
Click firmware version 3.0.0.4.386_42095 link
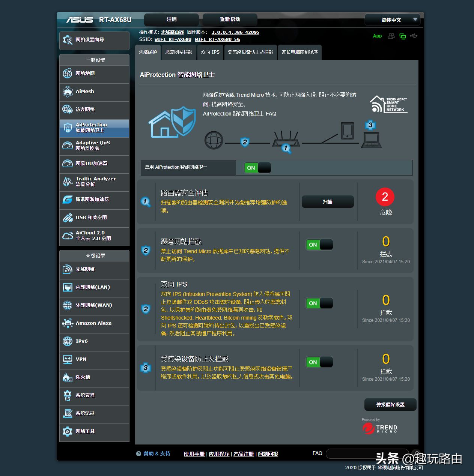pyautogui.click(x=235, y=32)
